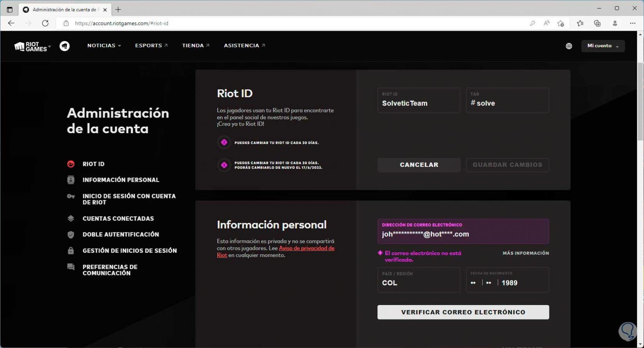Click the Cuentas Conectadas layers icon
The width and height of the screenshot is (644, 348).
pyautogui.click(x=71, y=218)
